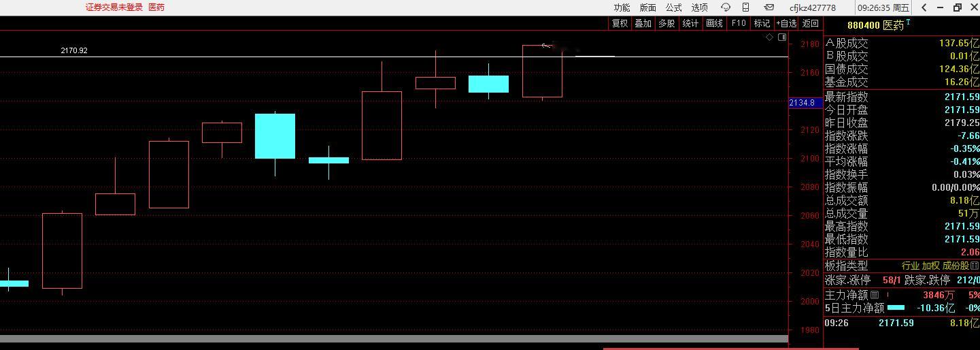The height and width of the screenshot is (350, 980).
Task: Click the 医药 label in title bar
Action: pyautogui.click(x=156, y=7)
